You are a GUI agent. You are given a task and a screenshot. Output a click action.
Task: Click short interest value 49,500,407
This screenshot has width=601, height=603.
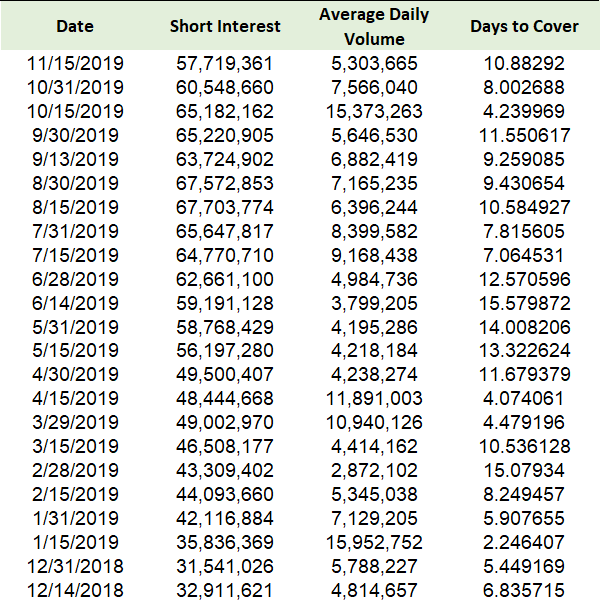tap(225, 375)
